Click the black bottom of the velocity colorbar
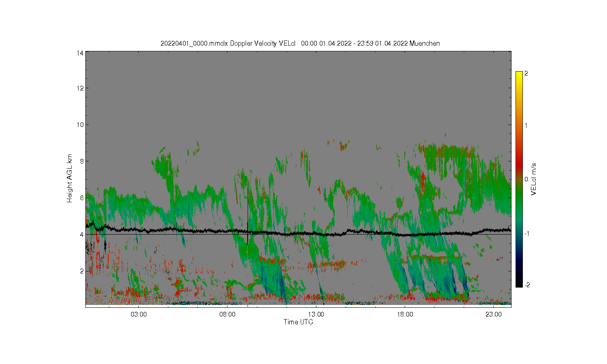 519,283
